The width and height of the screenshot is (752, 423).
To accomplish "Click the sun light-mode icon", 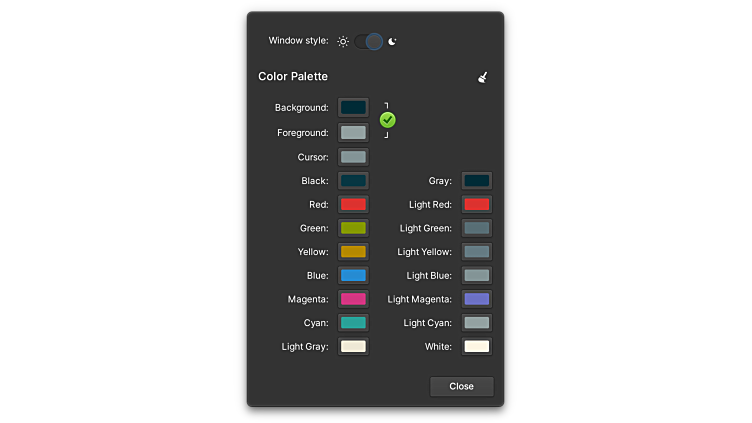I will (343, 41).
